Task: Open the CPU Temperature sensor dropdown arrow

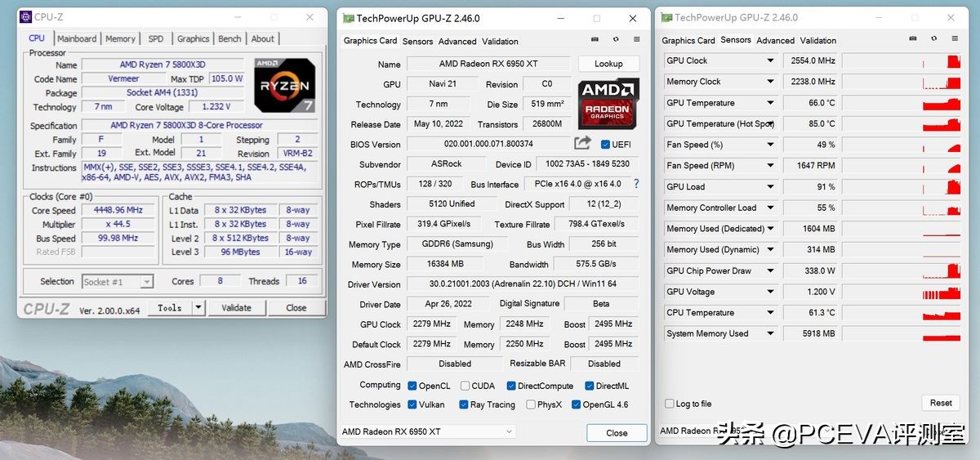Action: (769, 313)
